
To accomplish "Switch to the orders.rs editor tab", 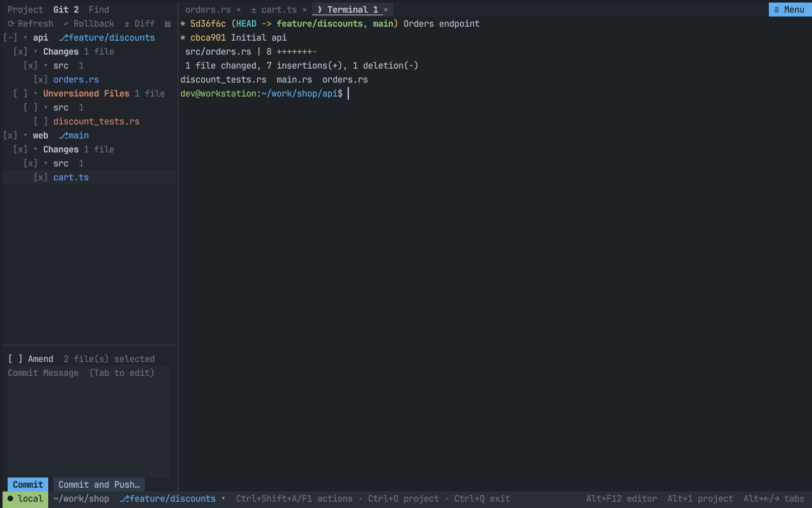I will pos(208,10).
